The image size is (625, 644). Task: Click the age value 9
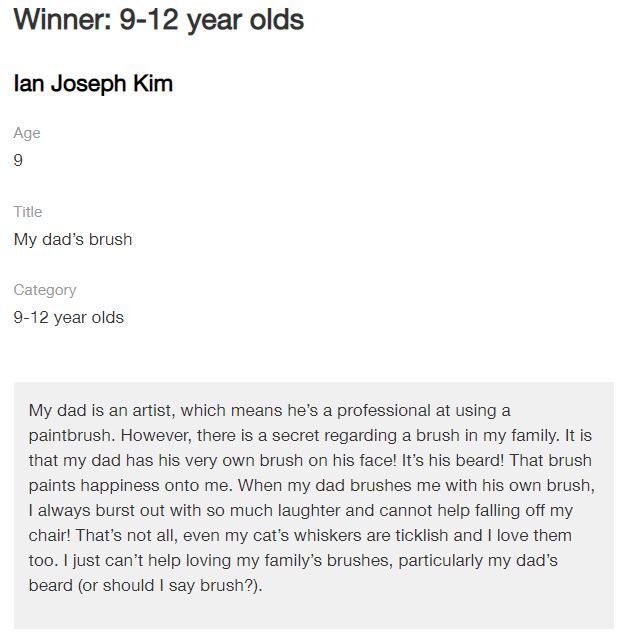coord(18,160)
